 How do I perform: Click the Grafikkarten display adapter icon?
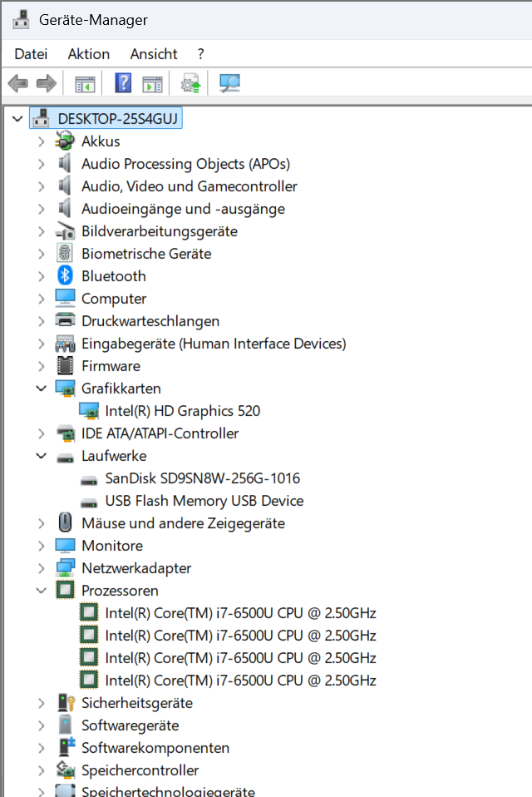coord(65,389)
